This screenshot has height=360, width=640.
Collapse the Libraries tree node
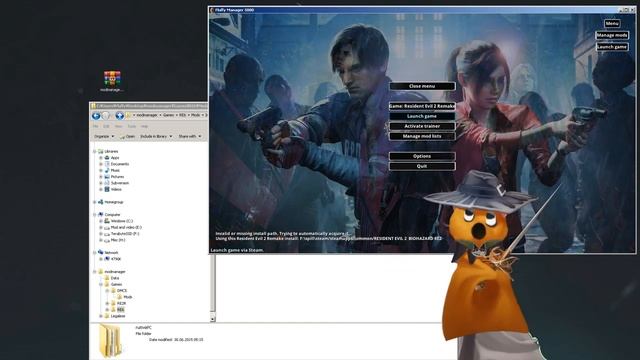(95, 151)
